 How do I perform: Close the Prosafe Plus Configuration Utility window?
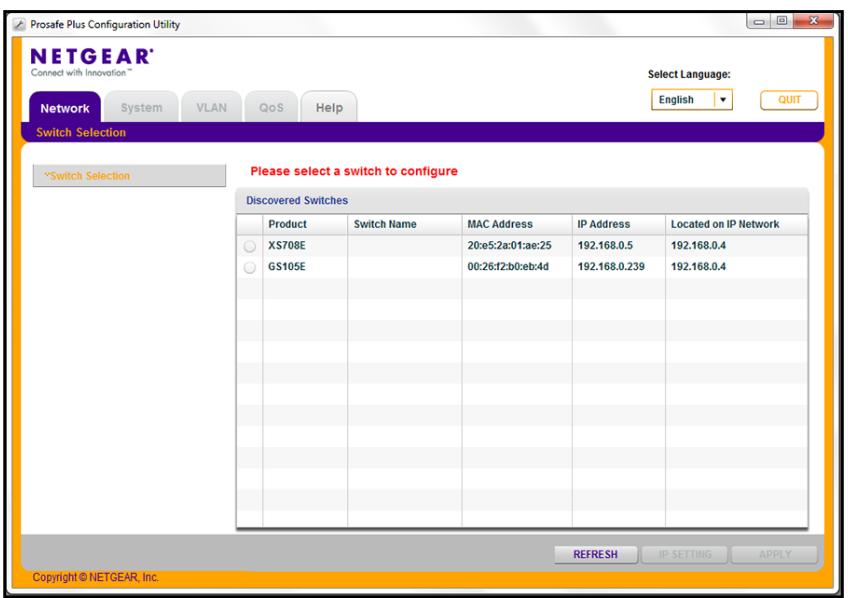click(x=813, y=21)
